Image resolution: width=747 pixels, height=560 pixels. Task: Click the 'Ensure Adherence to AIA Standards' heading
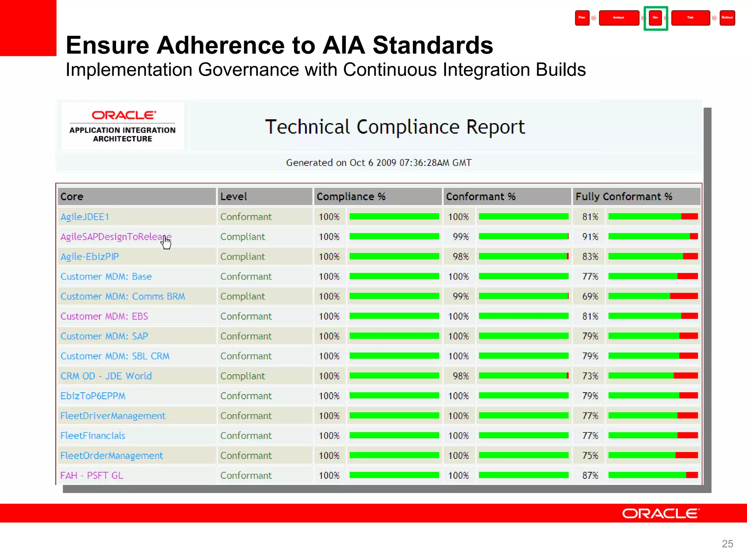point(279,45)
